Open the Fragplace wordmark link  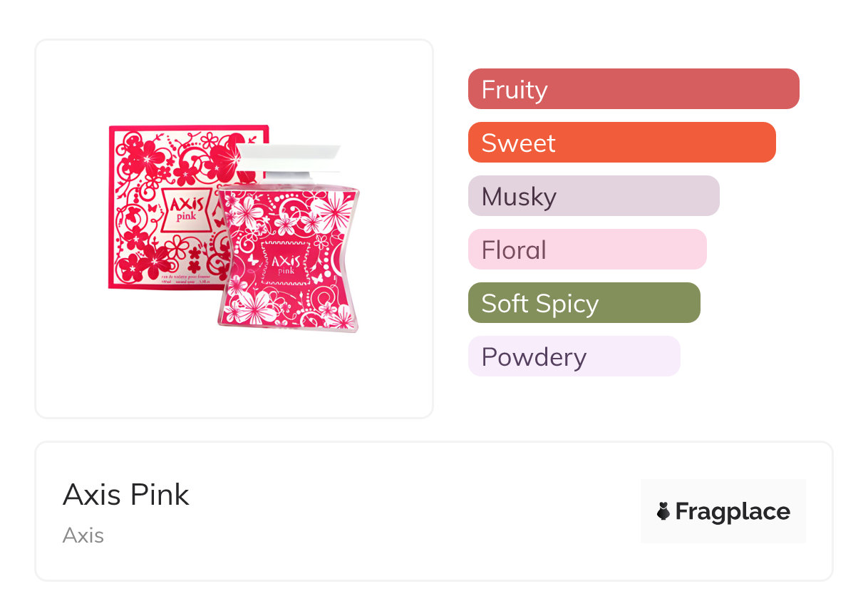pyautogui.click(x=733, y=511)
